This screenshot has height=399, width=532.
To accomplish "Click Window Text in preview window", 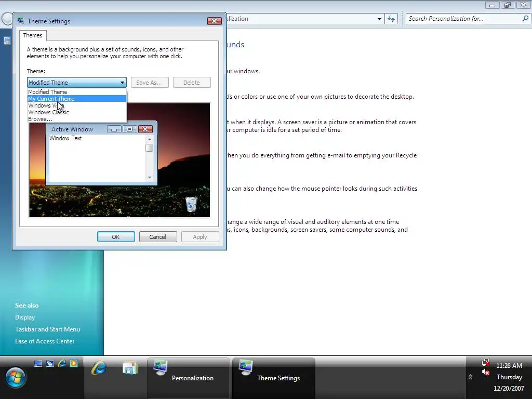I will click(x=65, y=138).
